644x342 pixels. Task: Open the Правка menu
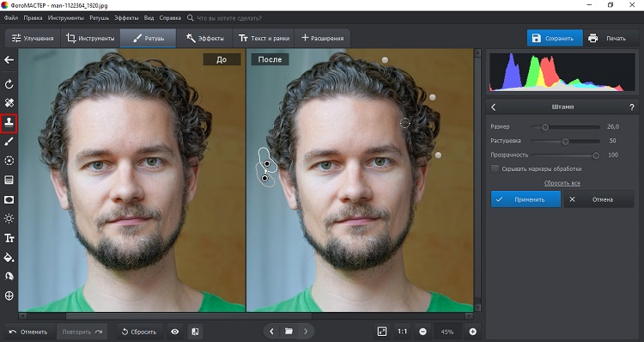(x=33, y=18)
